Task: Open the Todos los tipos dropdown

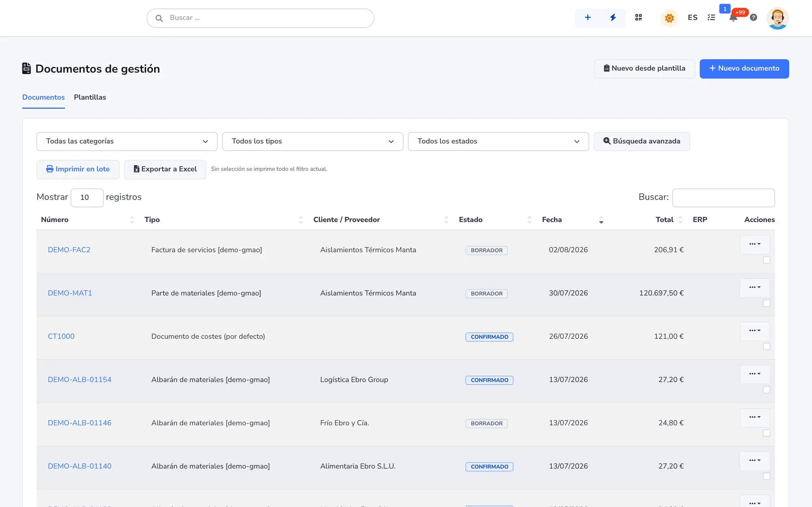Action: click(x=313, y=141)
